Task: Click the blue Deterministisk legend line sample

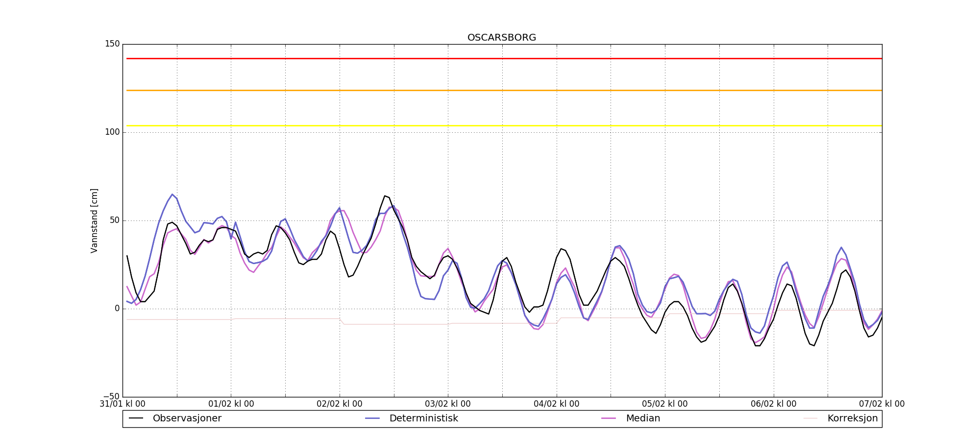Action: click(372, 418)
